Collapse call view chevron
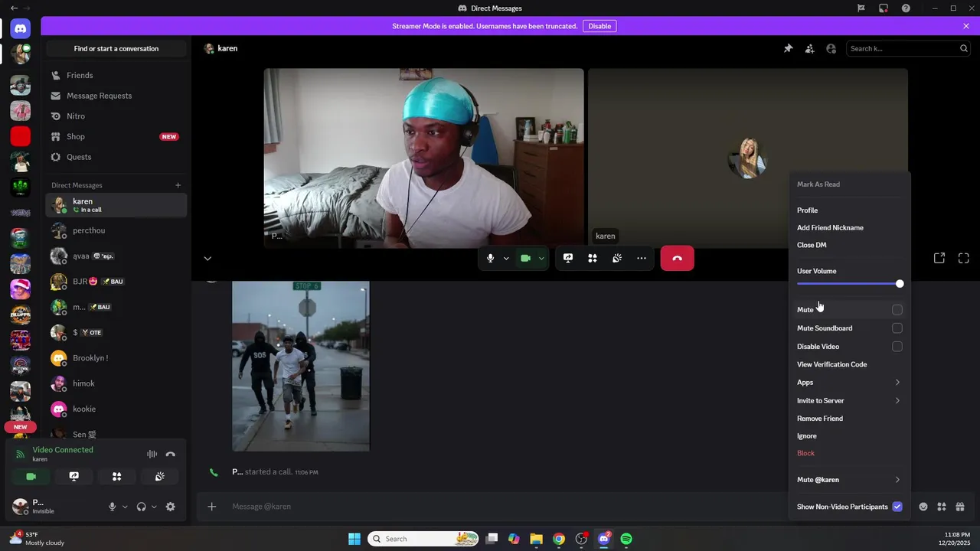 207,259
